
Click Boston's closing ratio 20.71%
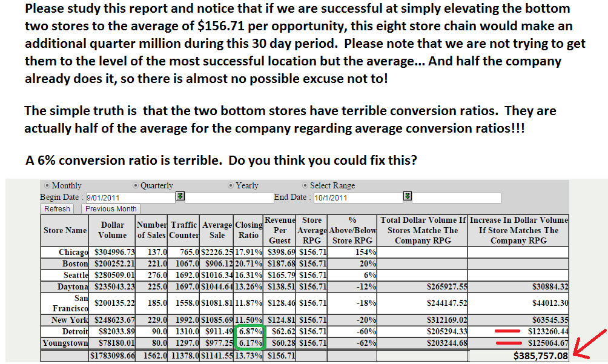[248, 264]
